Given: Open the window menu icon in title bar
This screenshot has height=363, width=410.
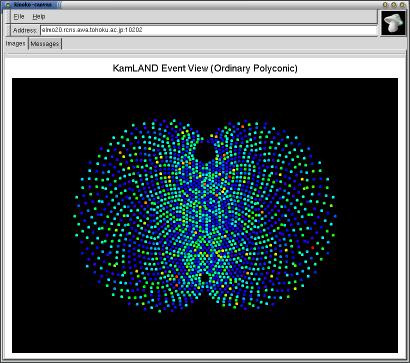Looking at the screenshot, I should pyautogui.click(x=8, y=5).
